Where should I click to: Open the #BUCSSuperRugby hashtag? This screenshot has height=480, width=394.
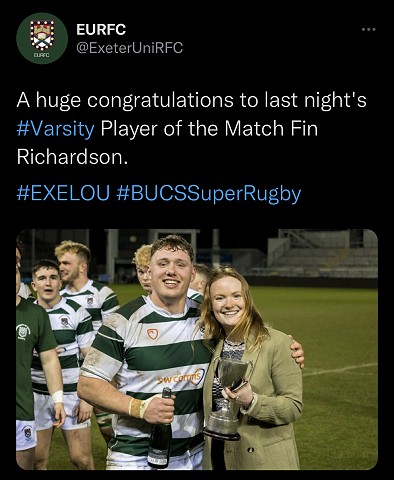click(209, 194)
